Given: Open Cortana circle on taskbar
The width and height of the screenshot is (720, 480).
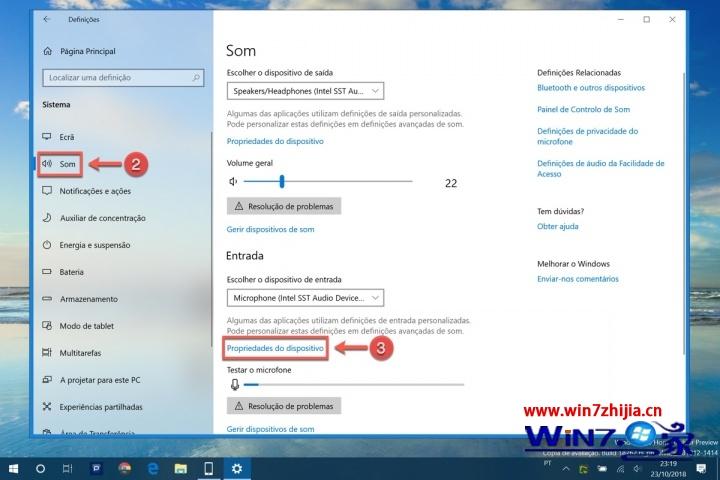Looking at the screenshot, I should tap(40, 469).
